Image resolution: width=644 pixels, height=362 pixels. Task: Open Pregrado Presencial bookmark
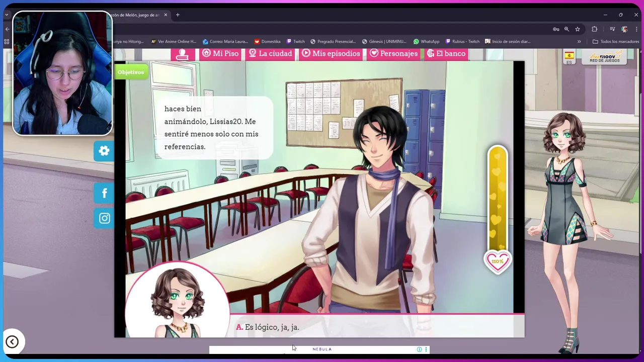(333, 41)
